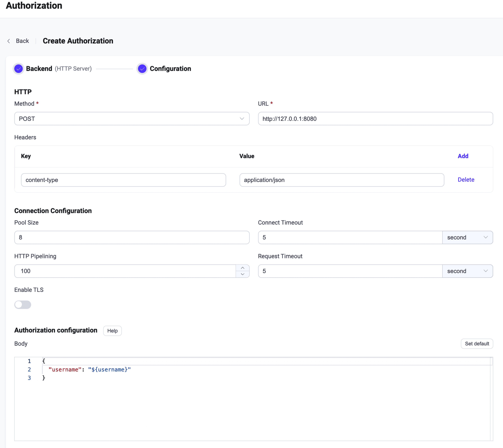Click the Back arrow icon

coord(9,41)
